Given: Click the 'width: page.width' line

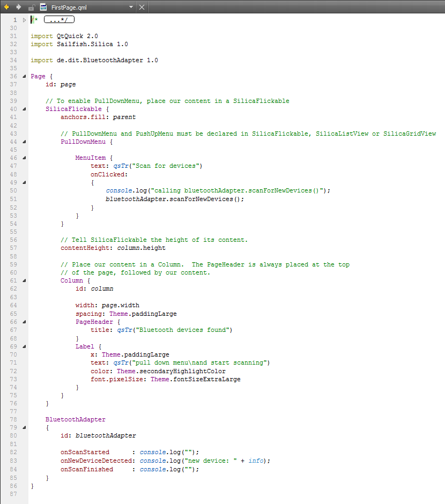Looking at the screenshot, I should (107, 305).
